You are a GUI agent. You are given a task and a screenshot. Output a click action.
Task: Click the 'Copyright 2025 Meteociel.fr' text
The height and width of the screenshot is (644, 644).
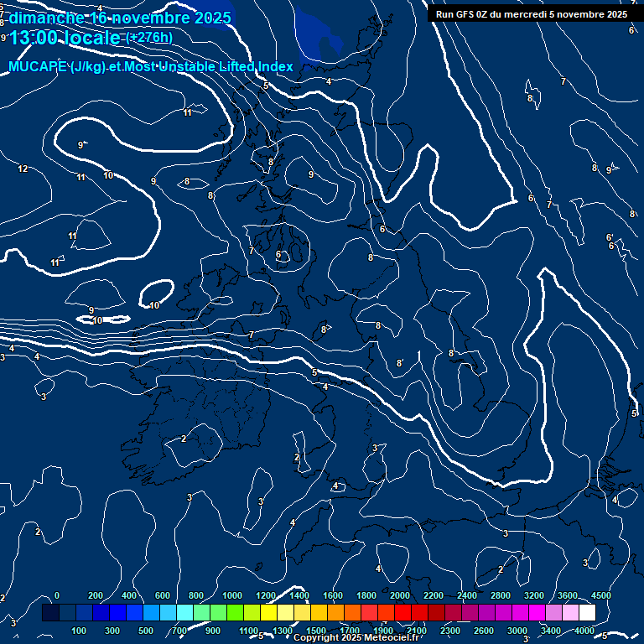pos(356,638)
